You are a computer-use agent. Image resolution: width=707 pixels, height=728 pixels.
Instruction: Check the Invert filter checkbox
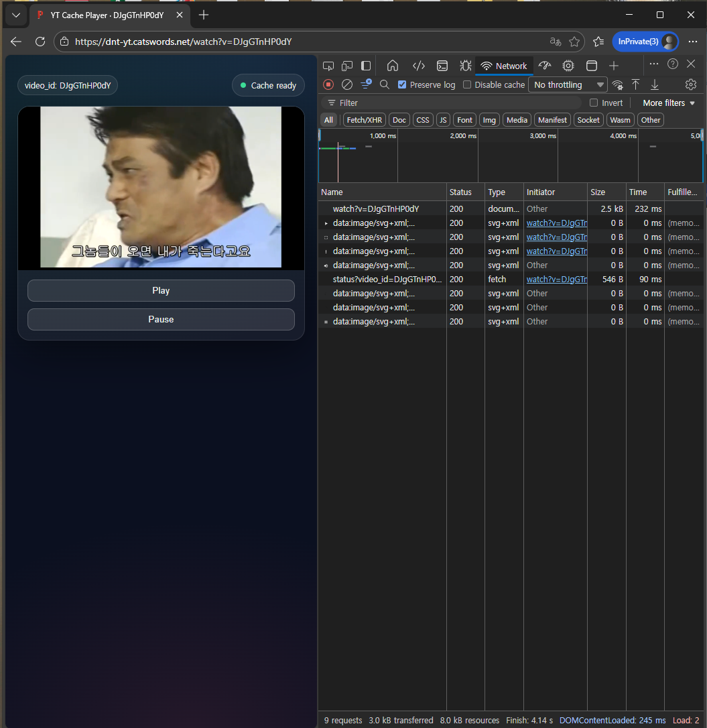594,103
